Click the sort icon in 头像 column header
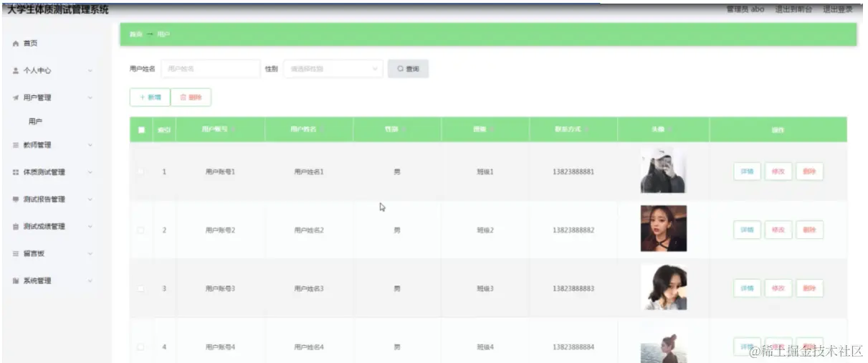 [670, 130]
